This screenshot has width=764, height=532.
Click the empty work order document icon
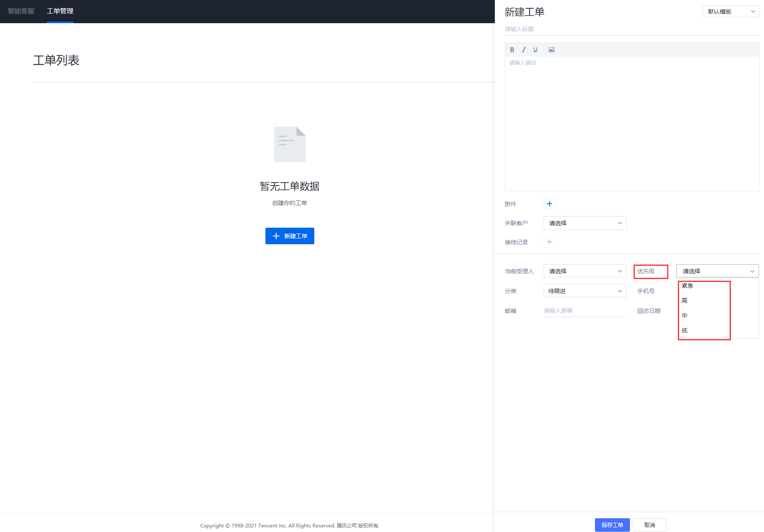pos(290,144)
